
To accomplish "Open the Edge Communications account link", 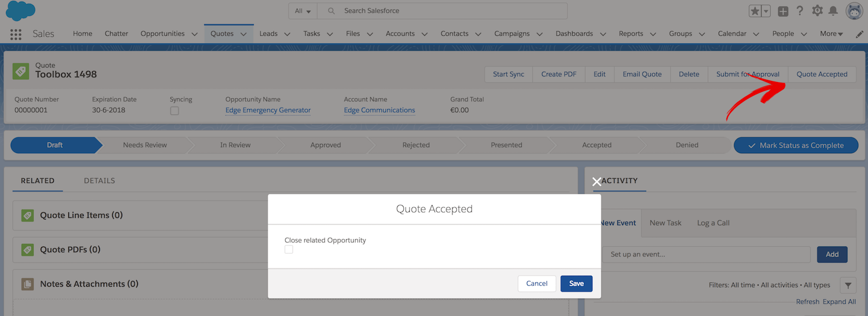I will click(x=379, y=110).
